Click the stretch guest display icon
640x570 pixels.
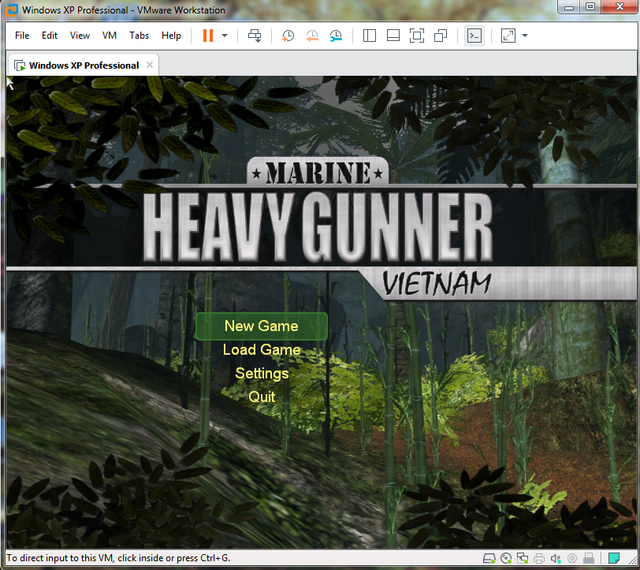tap(508, 36)
